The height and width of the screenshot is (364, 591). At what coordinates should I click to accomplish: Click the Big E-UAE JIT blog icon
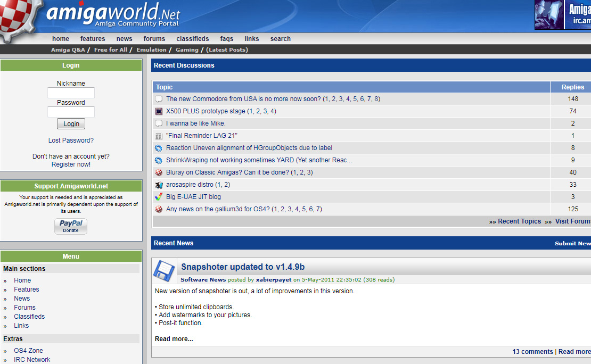(159, 197)
